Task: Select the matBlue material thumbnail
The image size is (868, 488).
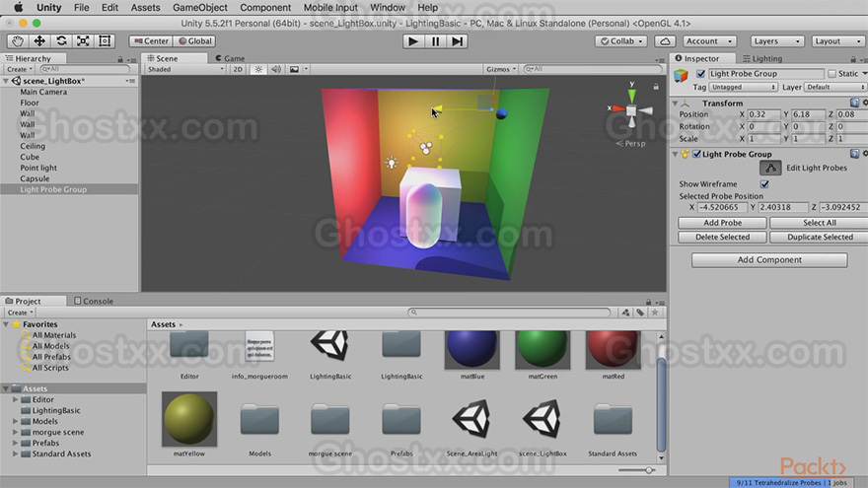Action: tap(472, 350)
